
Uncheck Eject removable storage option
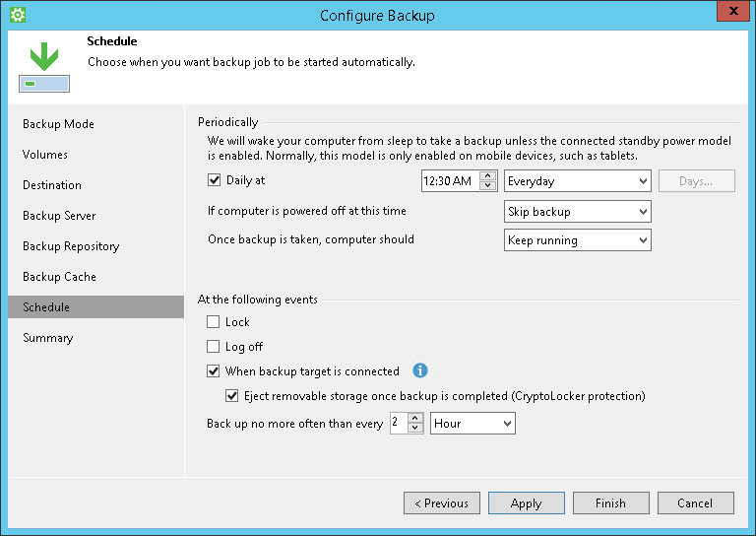pos(232,396)
